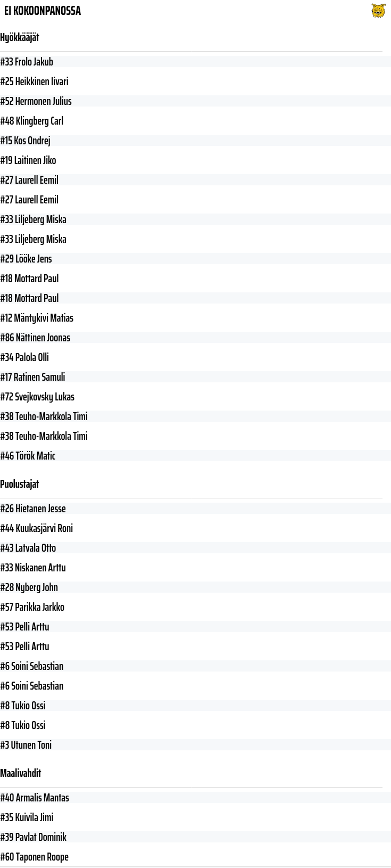Open #3 Utunen Toni entry

point(26,745)
